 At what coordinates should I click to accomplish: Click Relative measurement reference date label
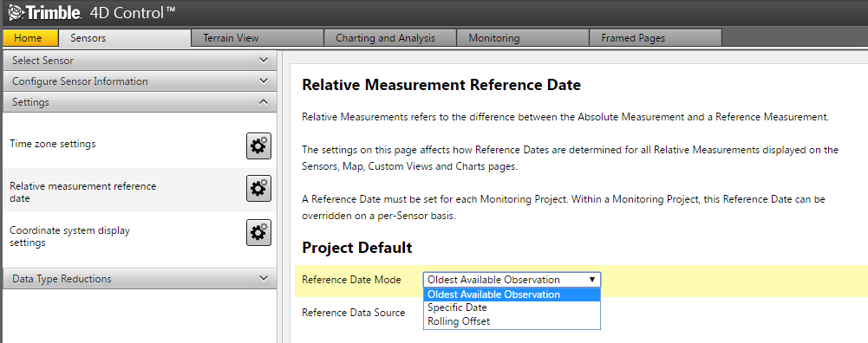coord(83,192)
